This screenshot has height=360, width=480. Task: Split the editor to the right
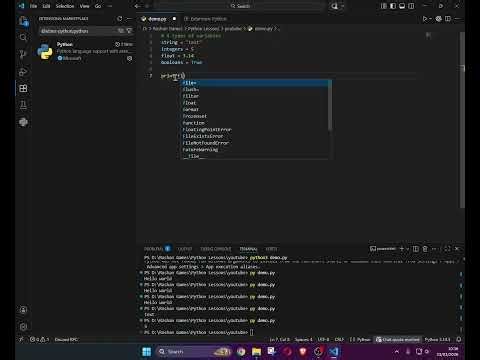point(448,19)
